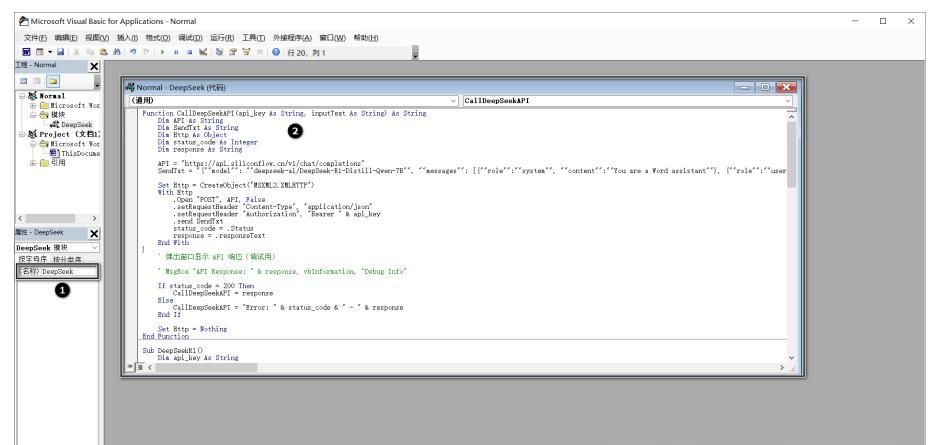
Task: Toggle Design Mode icon in toolbar
Action: pos(203,52)
